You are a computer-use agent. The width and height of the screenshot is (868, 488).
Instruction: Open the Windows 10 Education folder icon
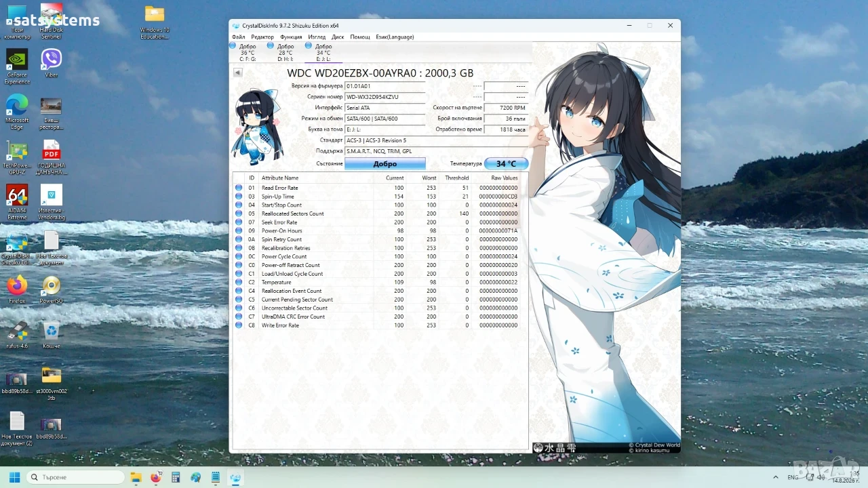pyautogui.click(x=155, y=22)
